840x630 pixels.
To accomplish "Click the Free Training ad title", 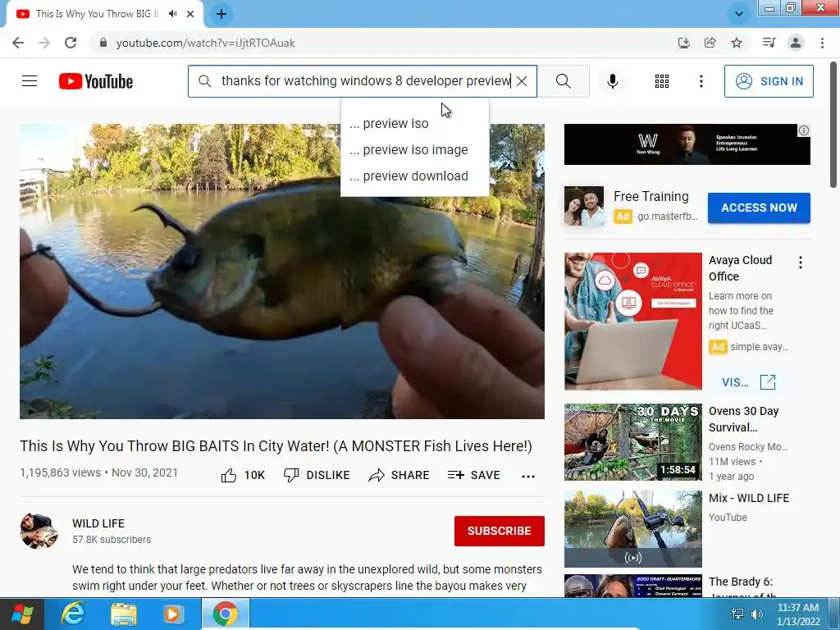I will click(x=651, y=197).
